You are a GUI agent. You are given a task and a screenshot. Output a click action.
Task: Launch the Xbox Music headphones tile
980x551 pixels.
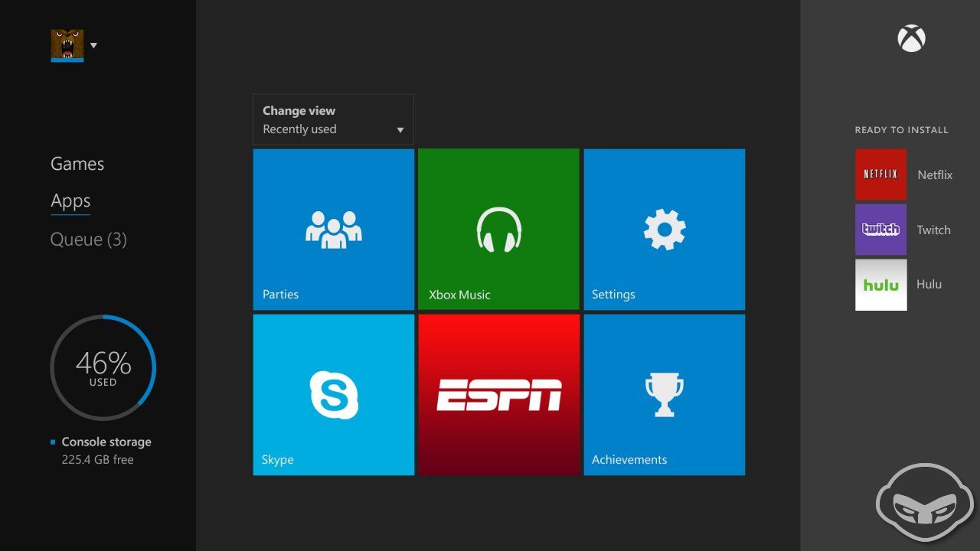498,230
